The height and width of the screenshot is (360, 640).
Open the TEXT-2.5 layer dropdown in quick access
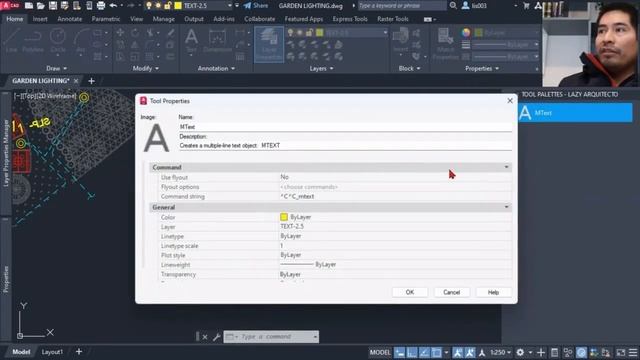pyautogui.click(x=230, y=5)
